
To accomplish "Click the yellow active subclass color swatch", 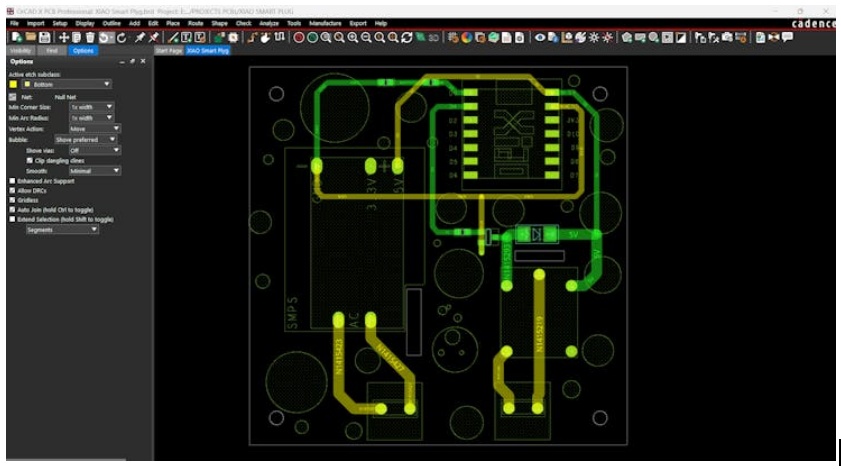I will coord(13,84).
